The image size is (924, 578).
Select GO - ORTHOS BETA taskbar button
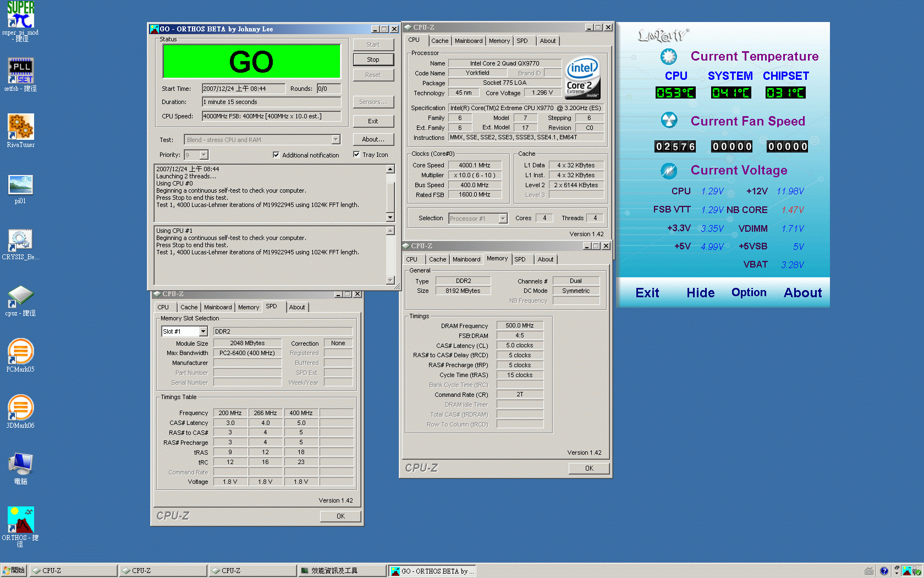[433, 571]
